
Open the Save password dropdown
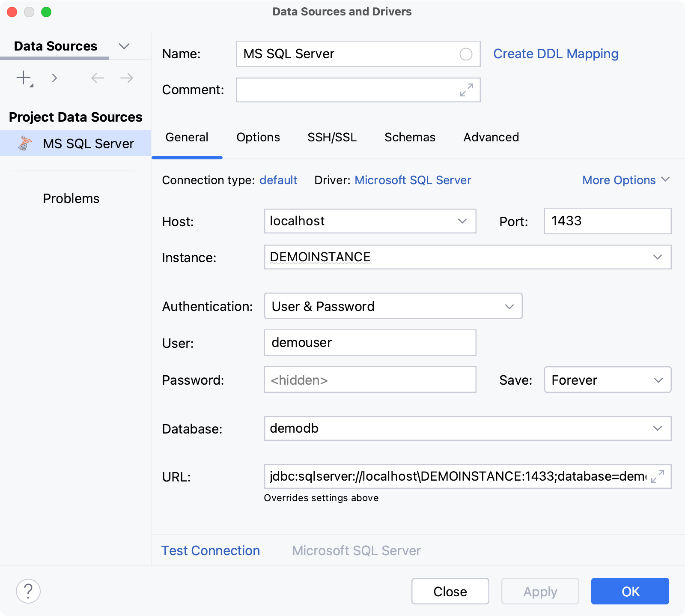658,380
